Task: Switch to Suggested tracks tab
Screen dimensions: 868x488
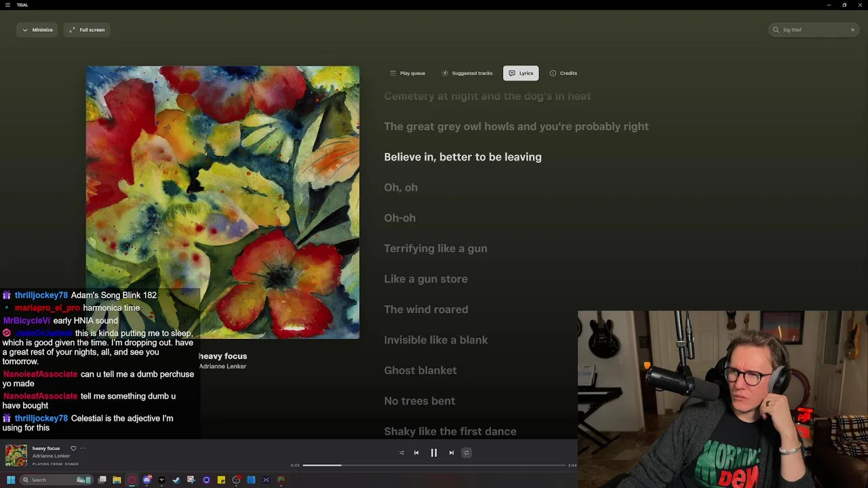Action: [467, 73]
